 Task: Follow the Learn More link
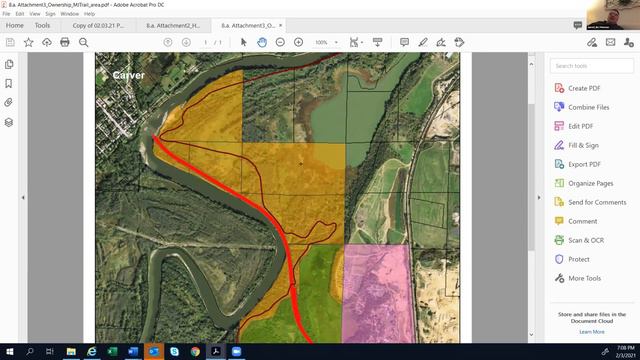click(x=592, y=332)
